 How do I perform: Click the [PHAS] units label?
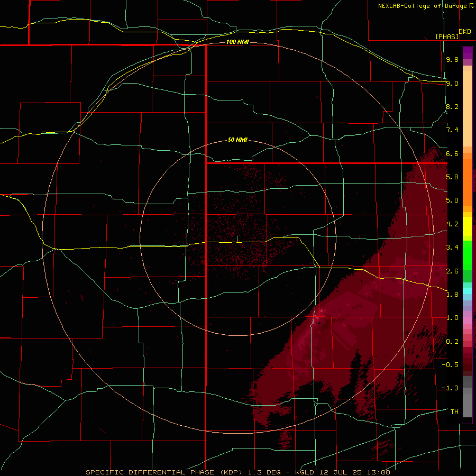(447, 36)
